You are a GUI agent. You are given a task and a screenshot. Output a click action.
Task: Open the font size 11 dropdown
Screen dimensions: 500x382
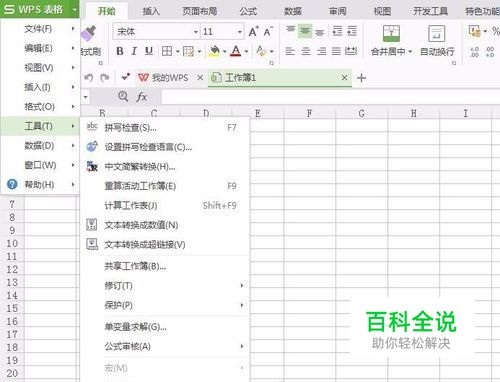pyautogui.click(x=240, y=32)
